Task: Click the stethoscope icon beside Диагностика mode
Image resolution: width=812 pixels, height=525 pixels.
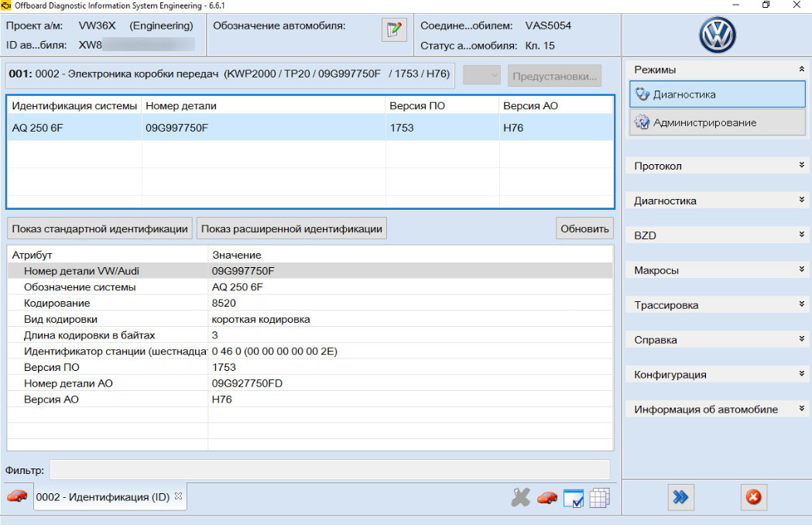Action: (x=642, y=94)
